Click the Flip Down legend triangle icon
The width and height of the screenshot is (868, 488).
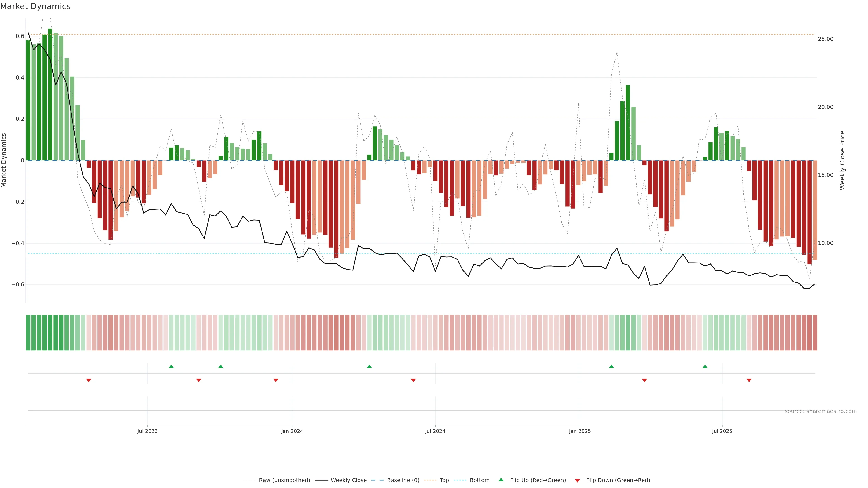pyautogui.click(x=577, y=480)
